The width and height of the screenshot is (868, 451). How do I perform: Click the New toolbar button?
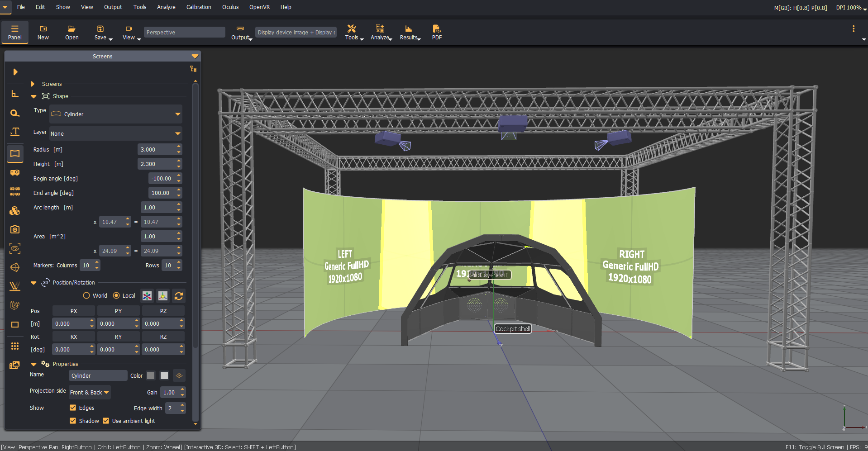click(43, 32)
